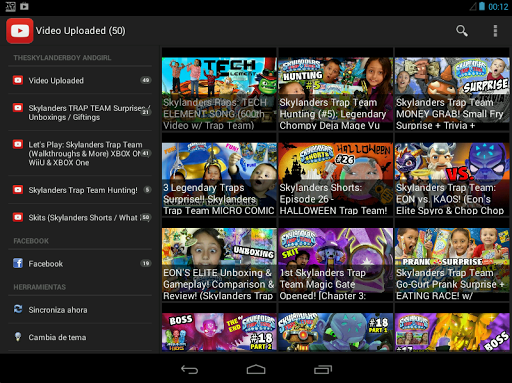Viewport: 512px width, 383px height.
Task: Open EON'S ELITE Unboxing & Gameplay video
Action: 219,264
